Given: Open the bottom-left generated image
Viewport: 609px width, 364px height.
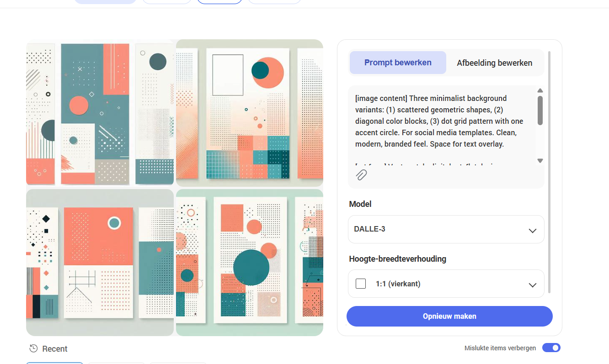Looking at the screenshot, I should coord(100,263).
